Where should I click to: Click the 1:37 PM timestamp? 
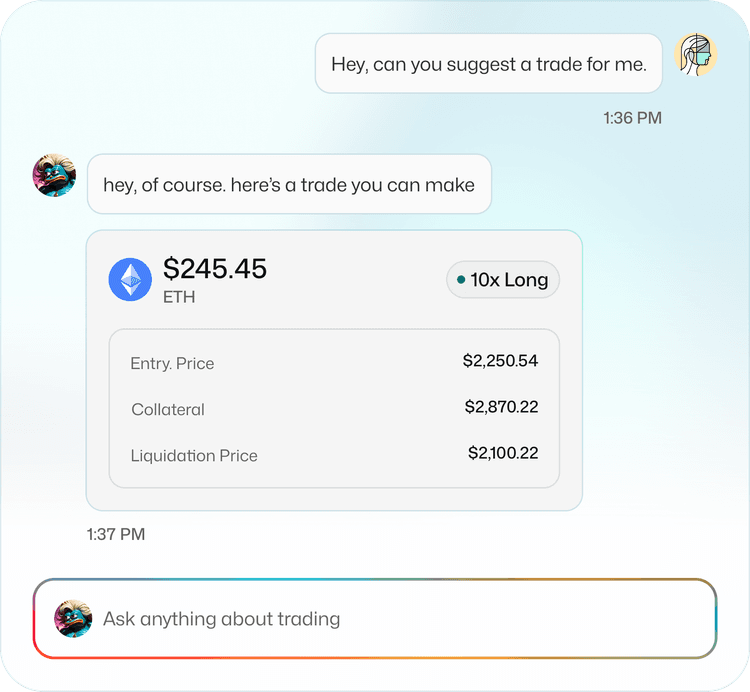116,534
